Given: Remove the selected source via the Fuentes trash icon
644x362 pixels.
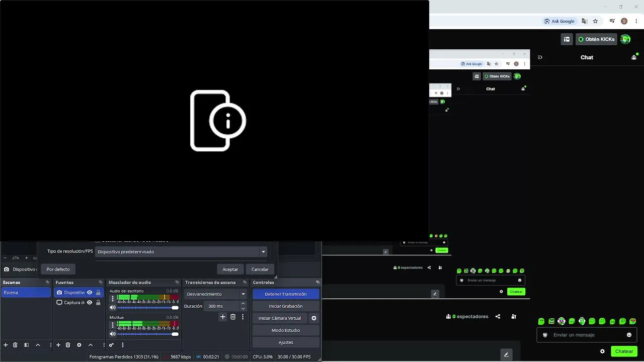Looking at the screenshot, I should pyautogui.click(x=68, y=345).
